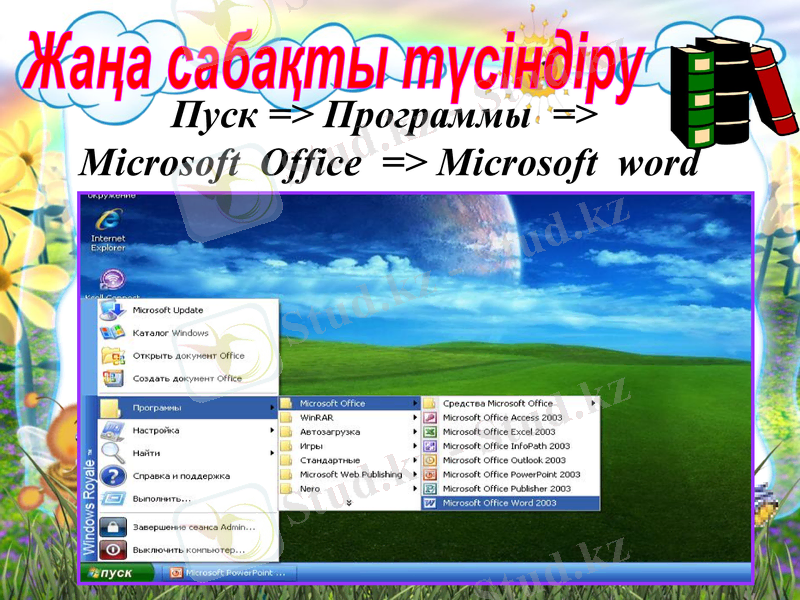This screenshot has width=800, height=600.
Task: Click the пуск button on the taskbar
Action: coord(112,572)
